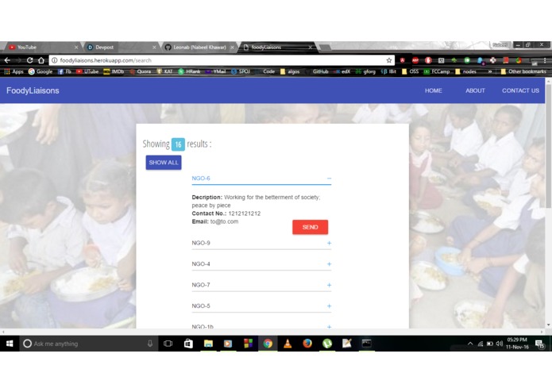
Task: Open the Quora bookmark
Action: [x=140, y=71]
